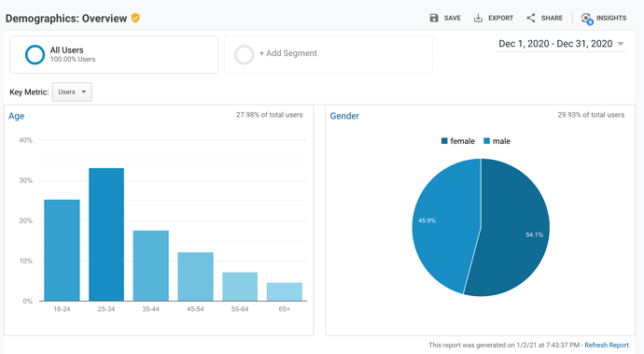Expand the date range arrow
Viewport: 644px width, 354px height.
[x=621, y=44]
